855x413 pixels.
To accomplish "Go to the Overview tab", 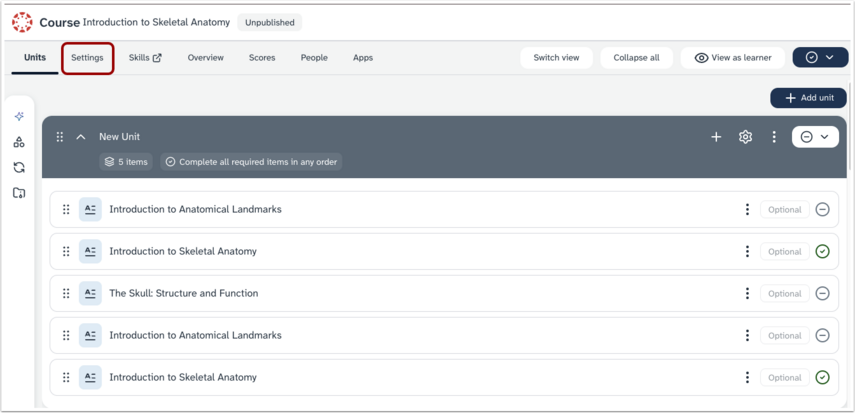I will [206, 57].
